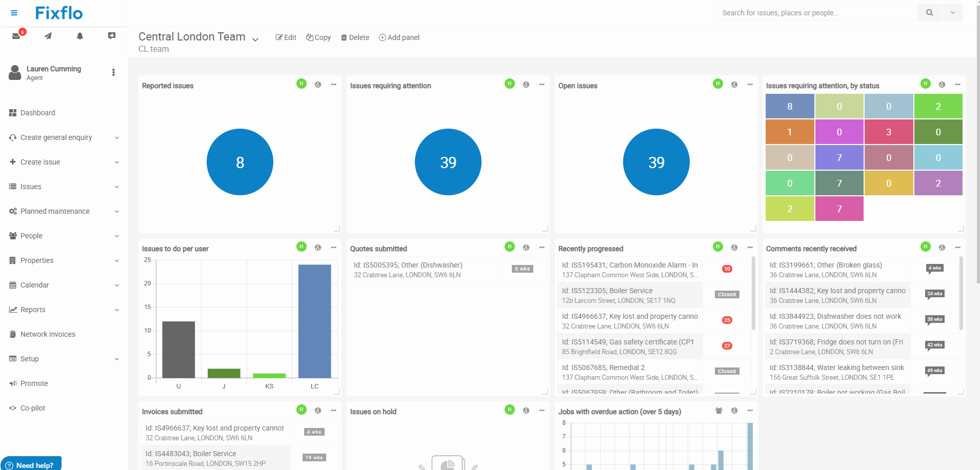Click the pink status tile showing 7
Image resolution: width=980 pixels, height=470 pixels.
pos(839,208)
